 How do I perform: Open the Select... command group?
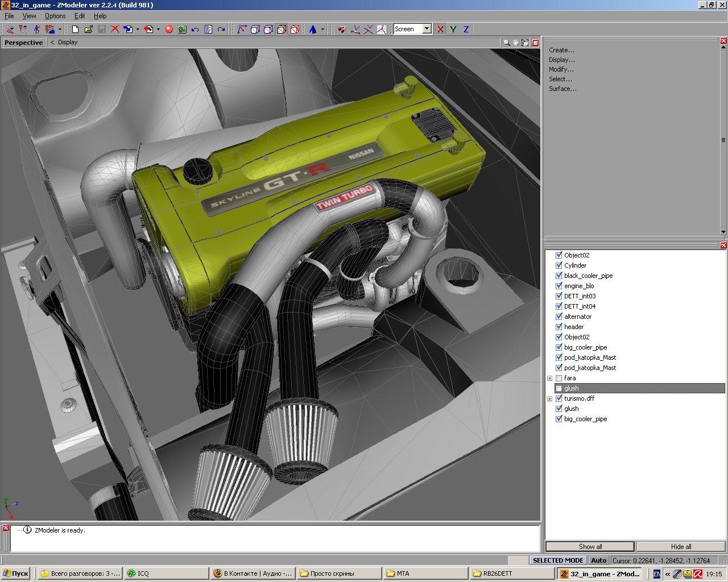(560, 79)
